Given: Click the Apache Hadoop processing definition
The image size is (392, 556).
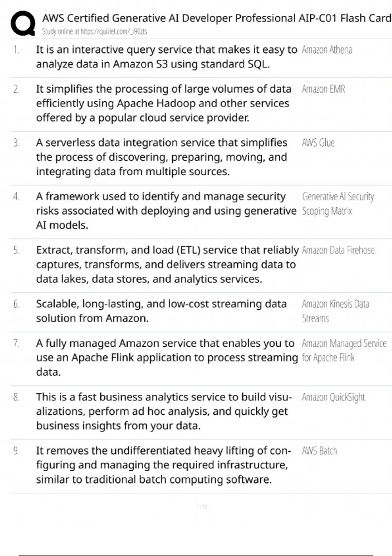Looking at the screenshot, I should 163,103.
